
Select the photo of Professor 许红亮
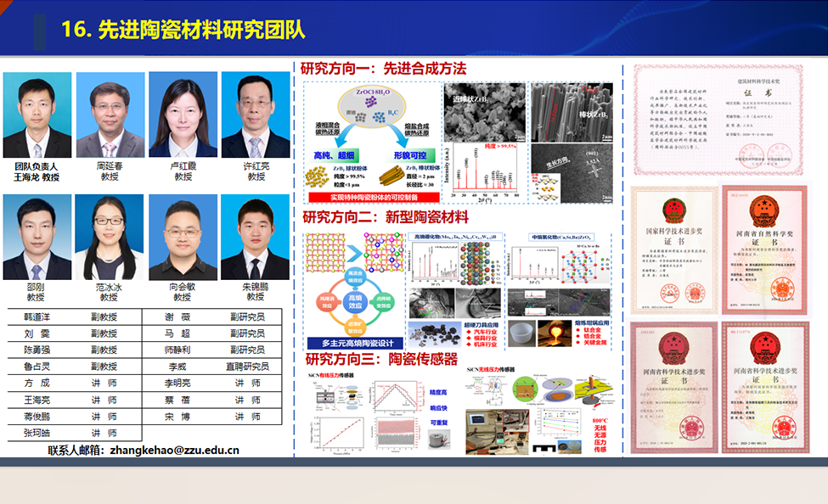(x=256, y=115)
